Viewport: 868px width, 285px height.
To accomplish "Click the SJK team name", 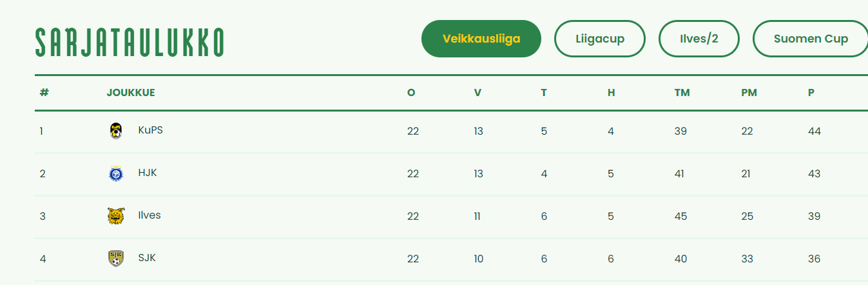I will [147, 258].
